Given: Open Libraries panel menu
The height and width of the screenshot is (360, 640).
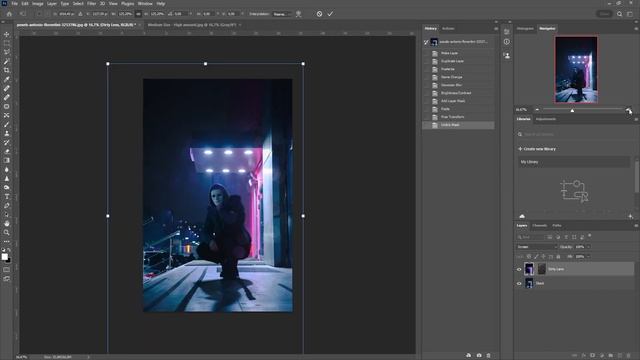Looking at the screenshot, I should point(636,119).
